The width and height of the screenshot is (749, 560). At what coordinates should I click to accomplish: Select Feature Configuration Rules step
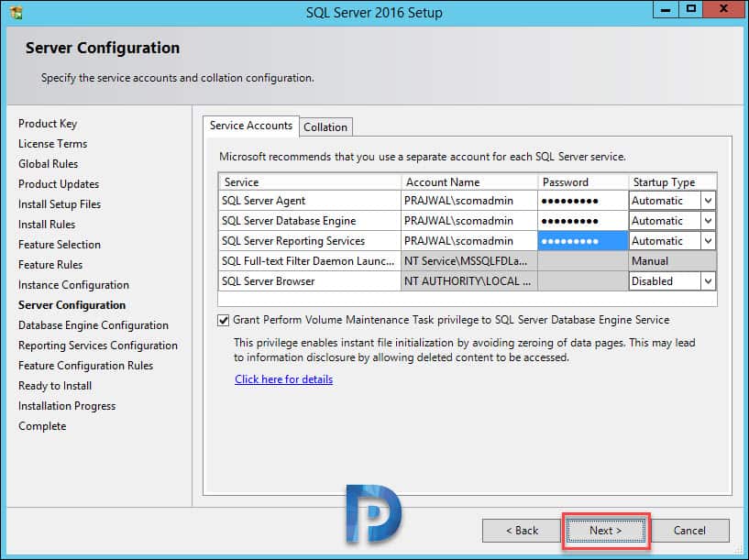pyautogui.click(x=86, y=366)
